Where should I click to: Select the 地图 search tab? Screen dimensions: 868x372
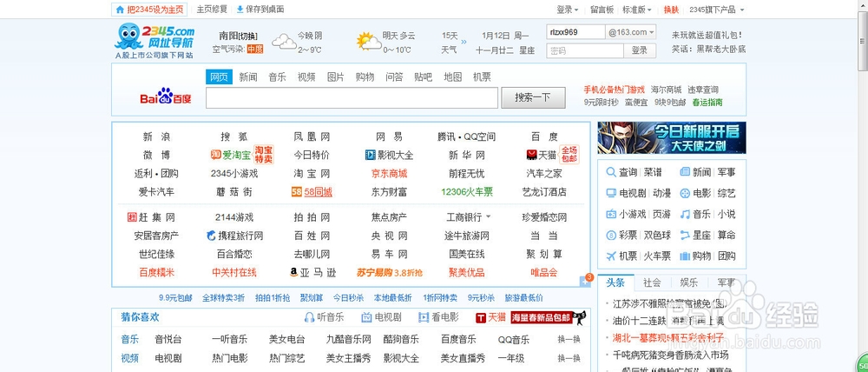coord(453,77)
